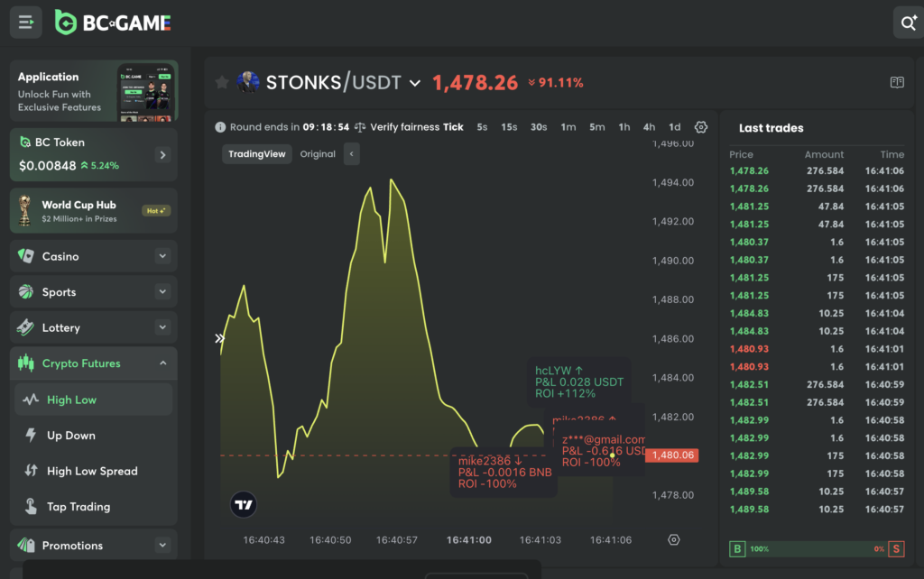Expand the Casino menu chevron

point(162,256)
